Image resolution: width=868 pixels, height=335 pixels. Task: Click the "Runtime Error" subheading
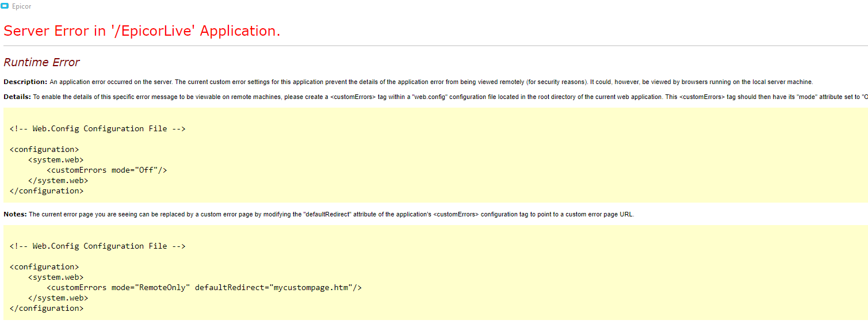point(41,62)
